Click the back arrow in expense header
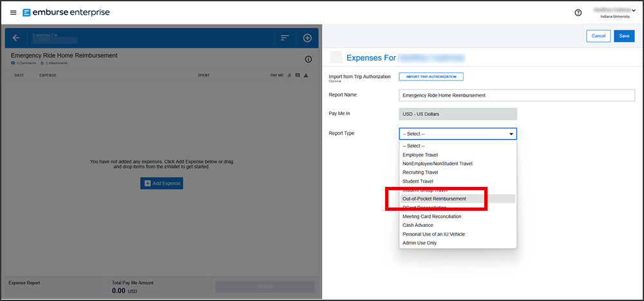 click(16, 38)
